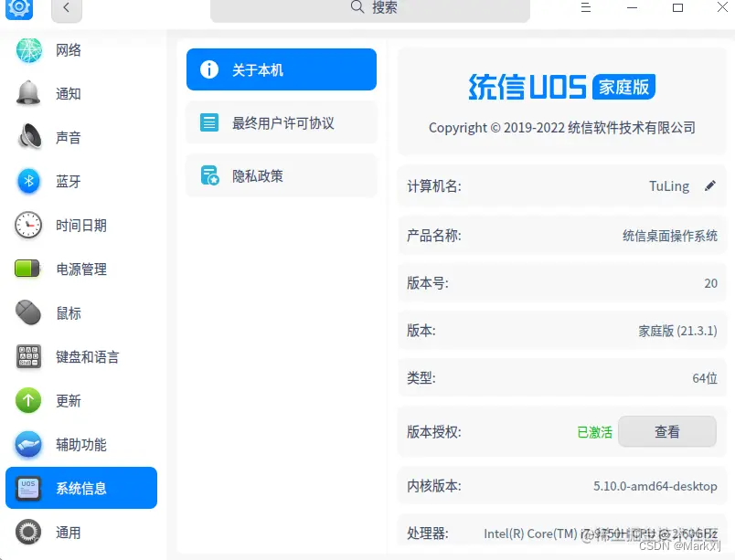735x560 pixels.
Task: Open the 隐私政策 (Privacy Policy) section
Action: 281,175
